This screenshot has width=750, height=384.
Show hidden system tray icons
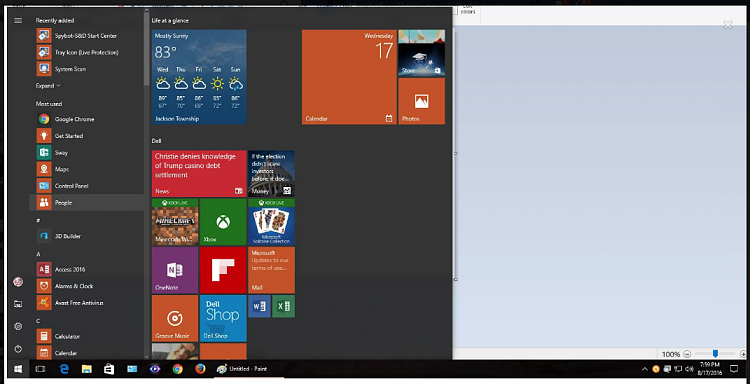pyautogui.click(x=644, y=369)
